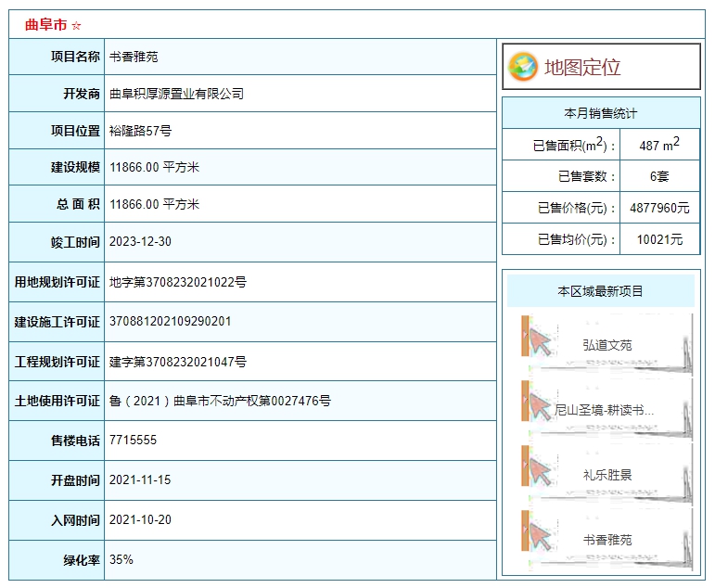Click the 入网时间 row label
The width and height of the screenshot is (715, 588).
[x=75, y=520]
